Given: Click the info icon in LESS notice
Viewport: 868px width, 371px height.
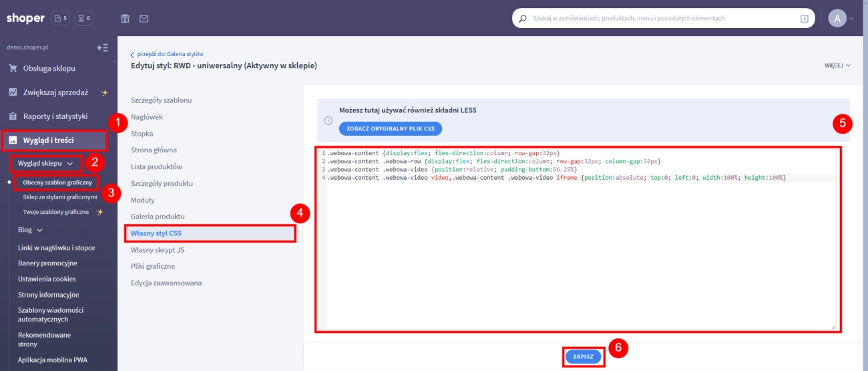Looking at the screenshot, I should pyautogui.click(x=328, y=120).
